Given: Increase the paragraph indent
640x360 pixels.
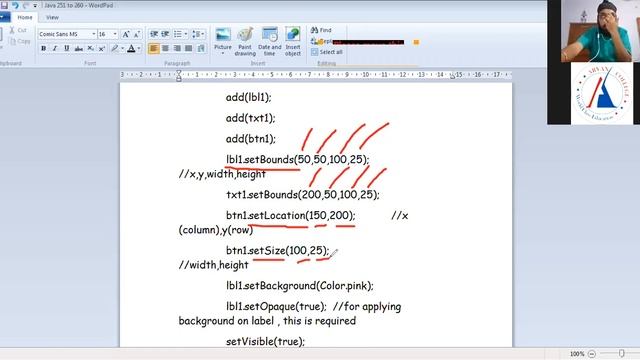Looking at the screenshot, I should [165, 34].
